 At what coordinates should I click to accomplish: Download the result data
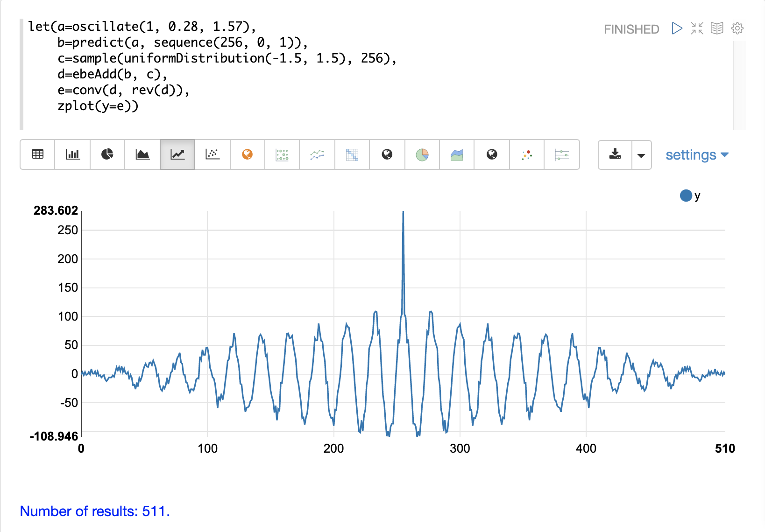tap(615, 154)
